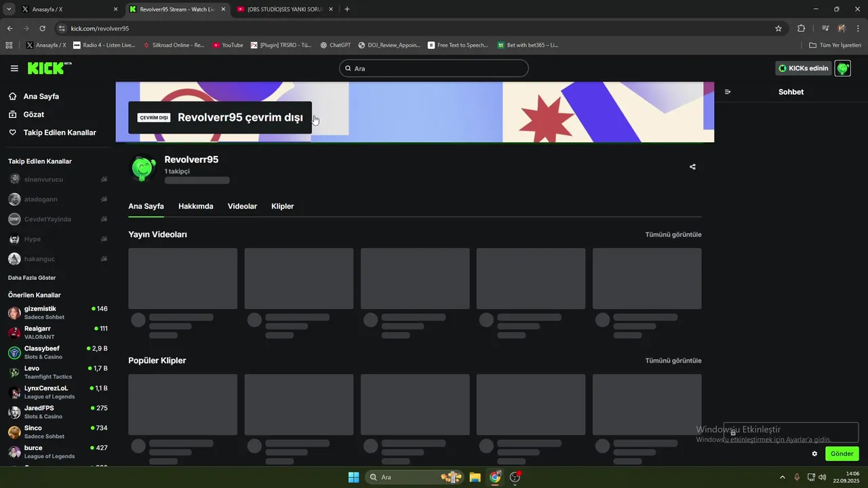Viewport: 868px width, 488px height.
Task: Click the Kick search box
Action: coord(433,68)
